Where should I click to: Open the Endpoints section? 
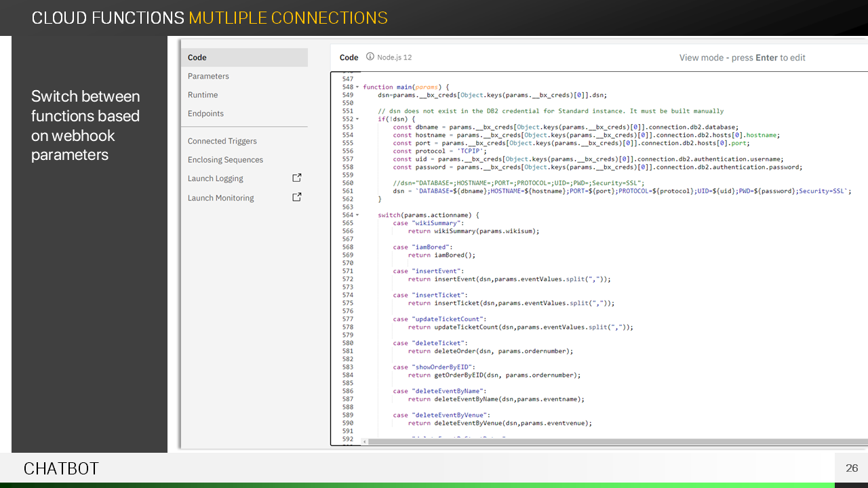[205, 114]
